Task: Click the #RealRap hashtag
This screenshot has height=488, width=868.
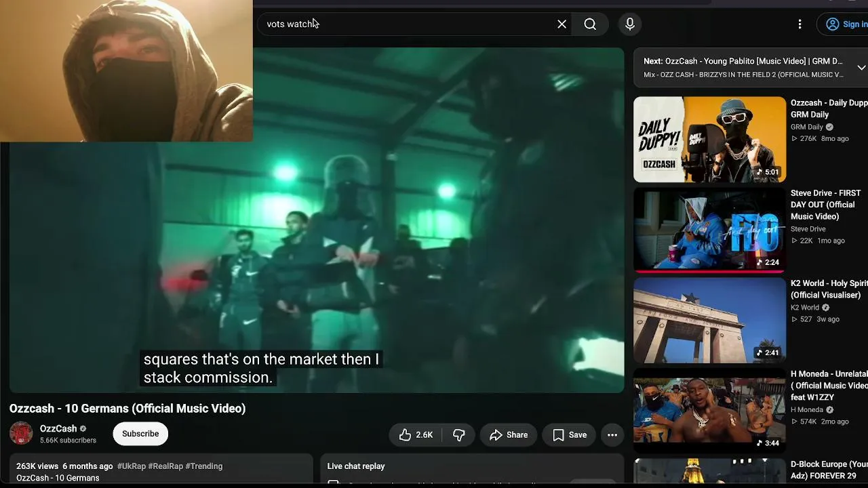Action: tap(165, 466)
